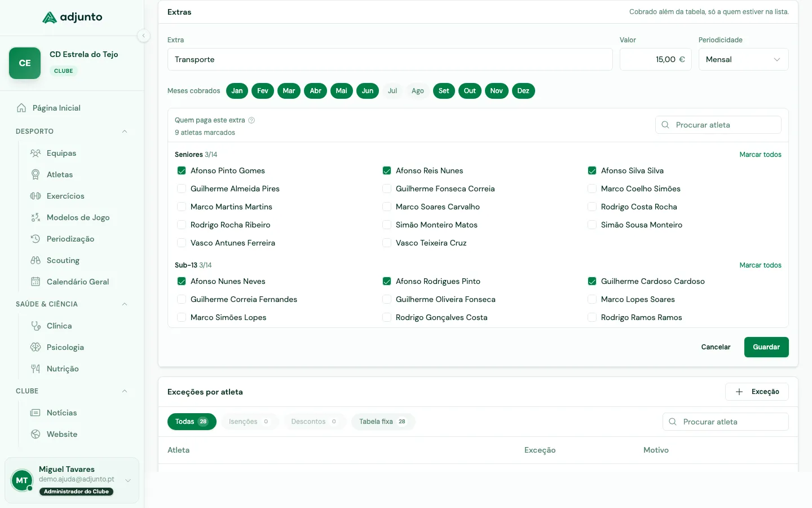
Task: Check Marco Soares Carvalho
Action: (387, 207)
